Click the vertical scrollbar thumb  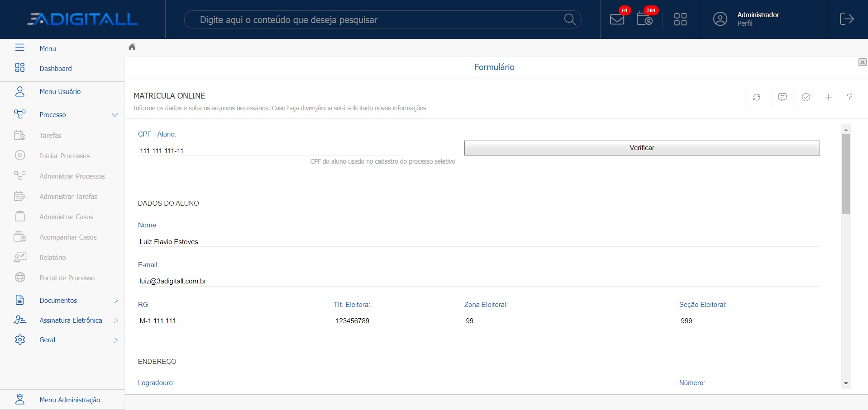846,174
